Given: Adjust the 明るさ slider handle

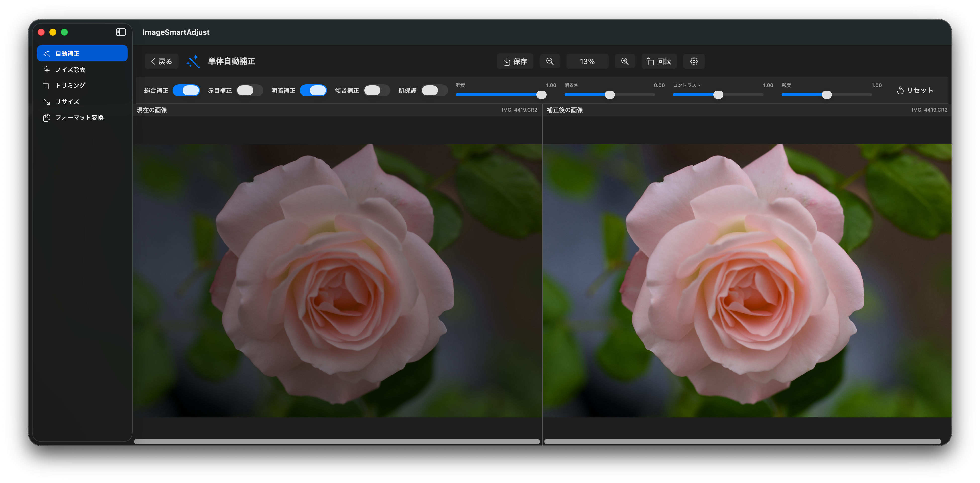Looking at the screenshot, I should [x=610, y=95].
